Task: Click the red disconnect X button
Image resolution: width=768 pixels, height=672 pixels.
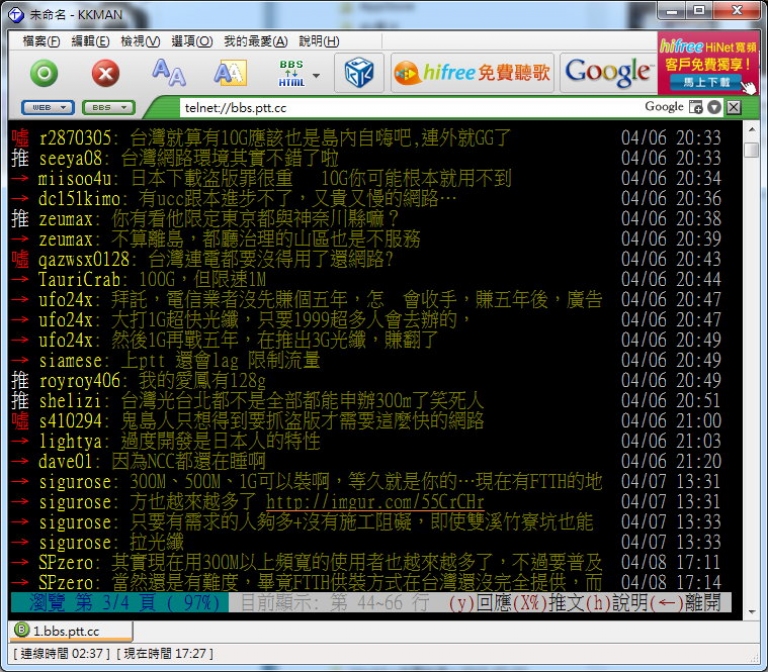Action: tap(105, 73)
